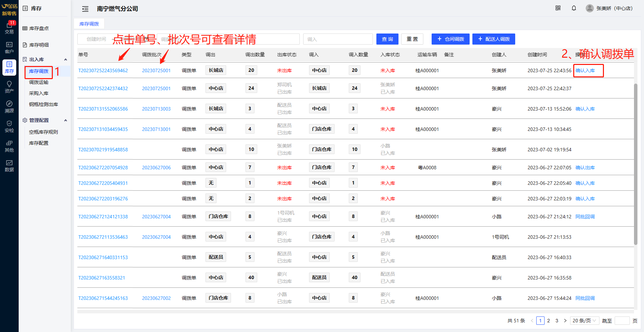Open order T202307021919548858 details

[103, 150]
